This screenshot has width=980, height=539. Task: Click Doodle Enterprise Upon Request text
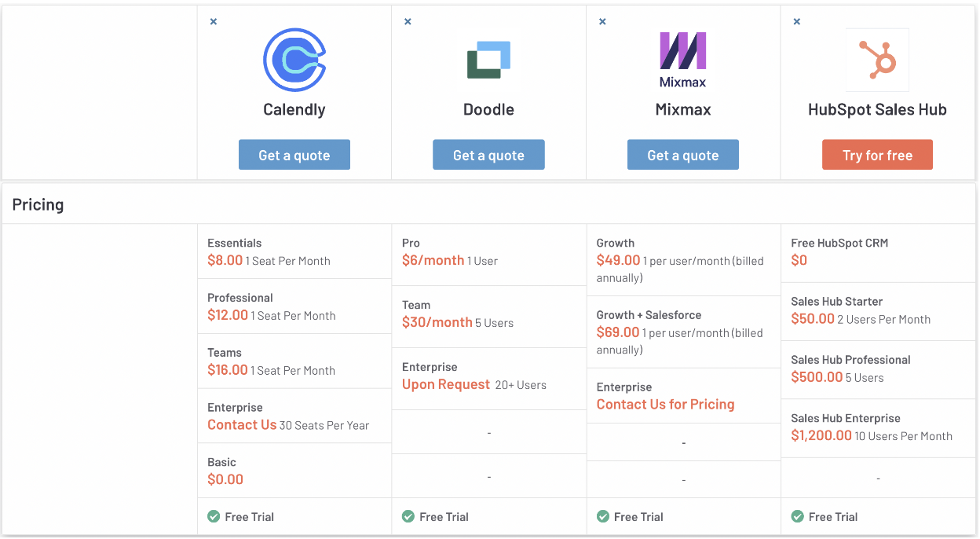click(446, 384)
